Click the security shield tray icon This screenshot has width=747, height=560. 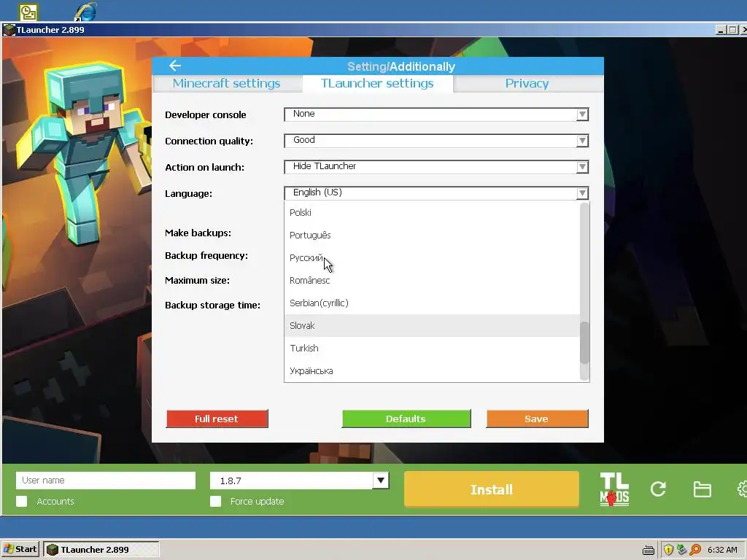(668, 550)
